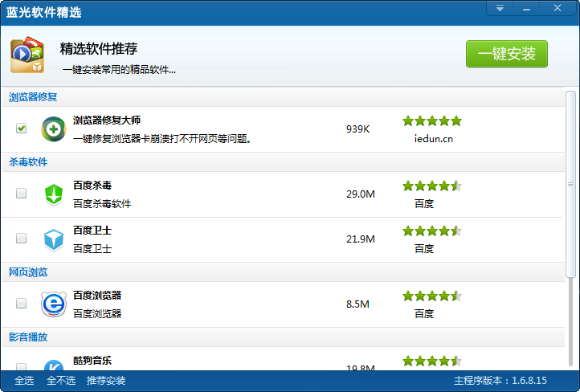Minimize the 蓝光软件精选 window

pos(526,8)
